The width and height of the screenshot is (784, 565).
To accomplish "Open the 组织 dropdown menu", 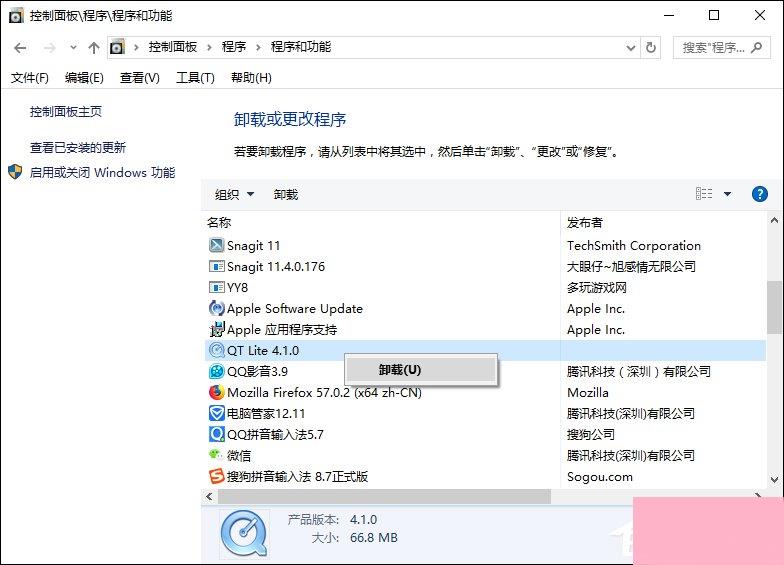I will tap(234, 194).
